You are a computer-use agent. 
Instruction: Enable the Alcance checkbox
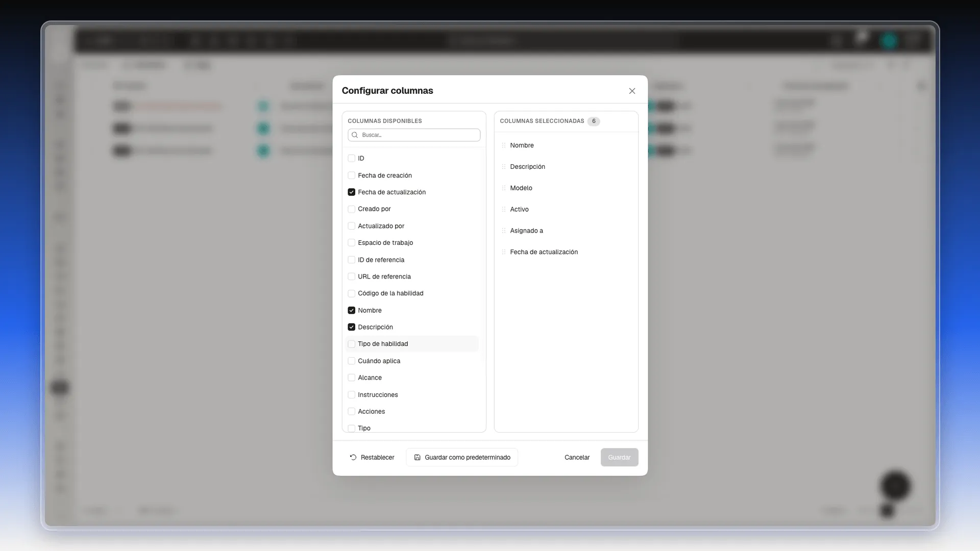351,378
